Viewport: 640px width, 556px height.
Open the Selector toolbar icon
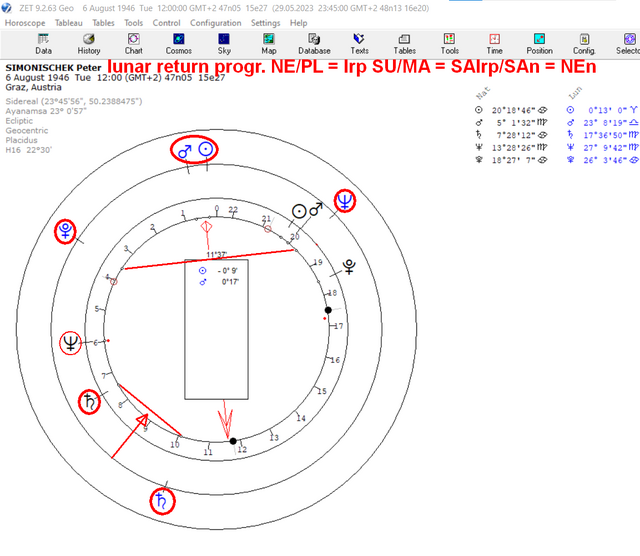pos(629,44)
